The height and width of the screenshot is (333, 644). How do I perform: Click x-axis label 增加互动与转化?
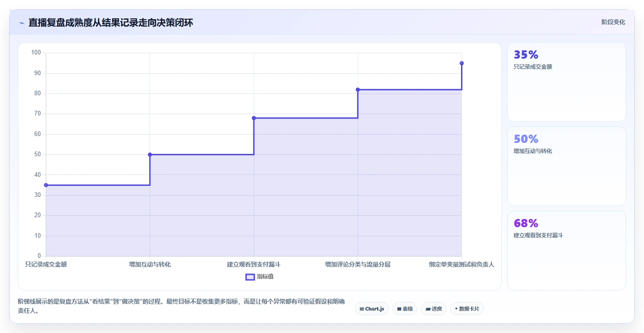[x=150, y=265]
